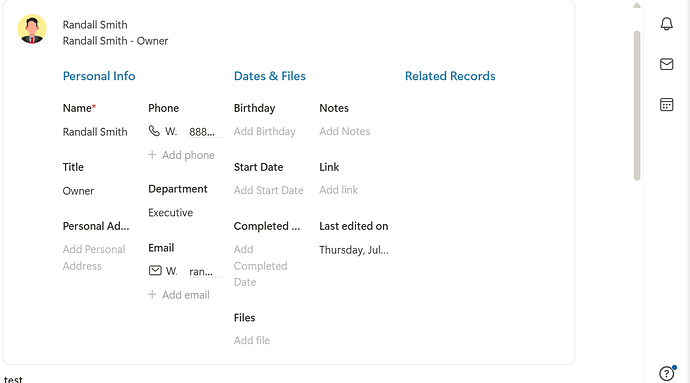Click the Add link field
This screenshot has height=383, width=690.
338,190
